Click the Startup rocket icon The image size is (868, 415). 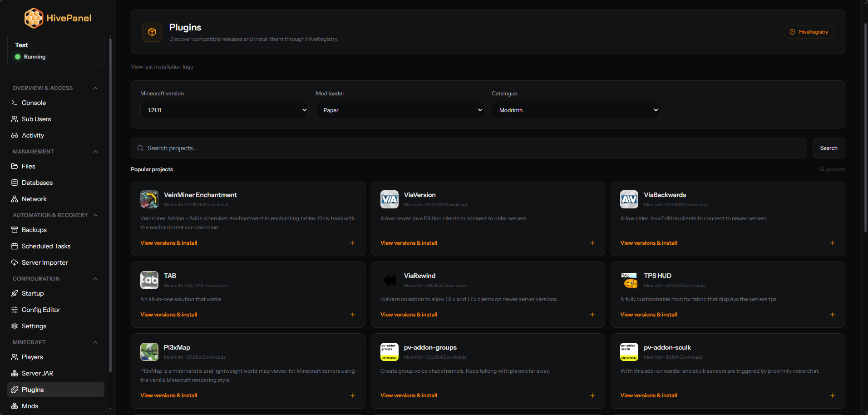[x=15, y=293]
